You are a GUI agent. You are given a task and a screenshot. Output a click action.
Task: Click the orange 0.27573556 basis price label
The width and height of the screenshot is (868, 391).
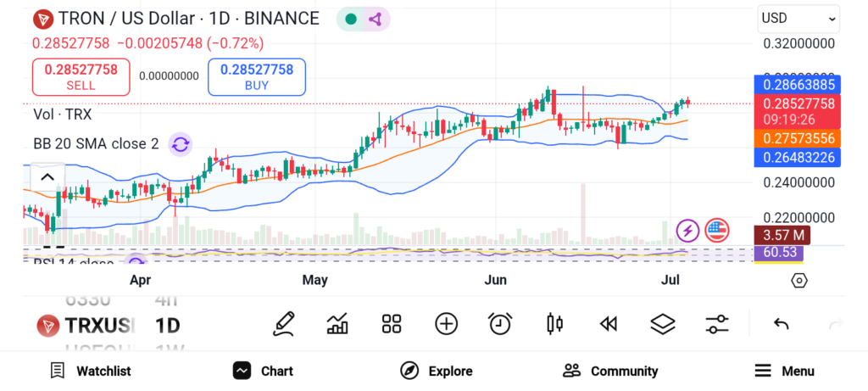[798, 138]
